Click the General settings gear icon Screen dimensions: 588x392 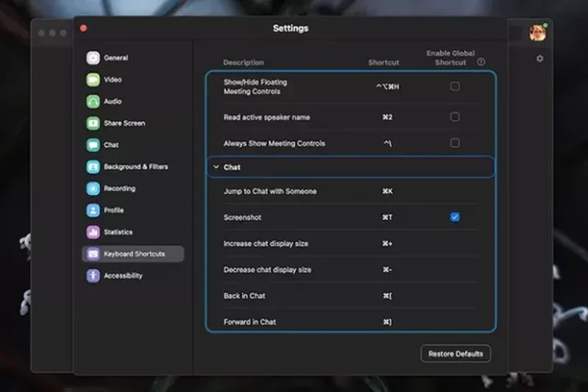coord(93,58)
